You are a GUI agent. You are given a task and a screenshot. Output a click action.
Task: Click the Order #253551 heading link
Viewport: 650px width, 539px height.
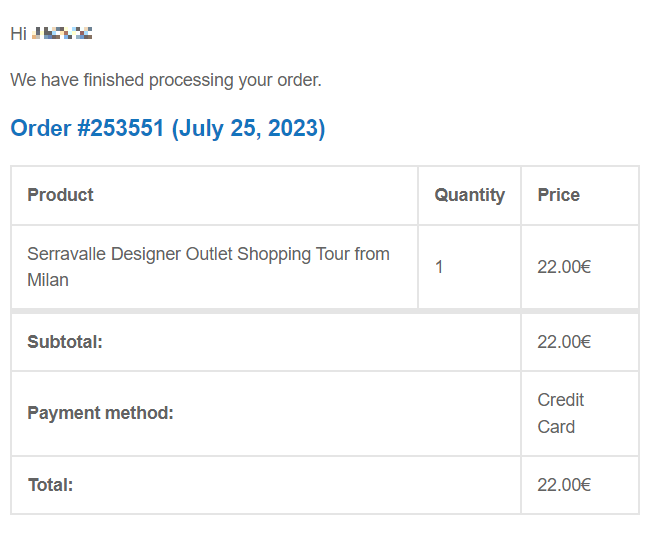pos(167,128)
